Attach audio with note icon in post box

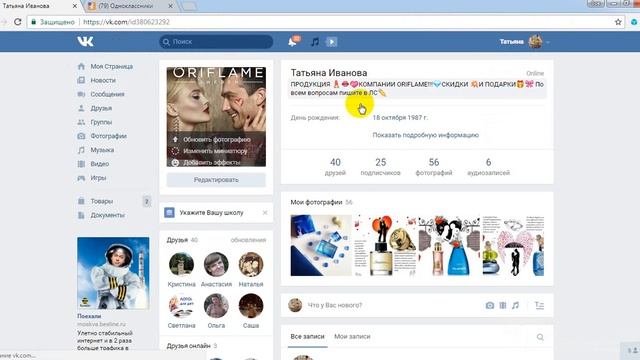[x=516, y=305]
